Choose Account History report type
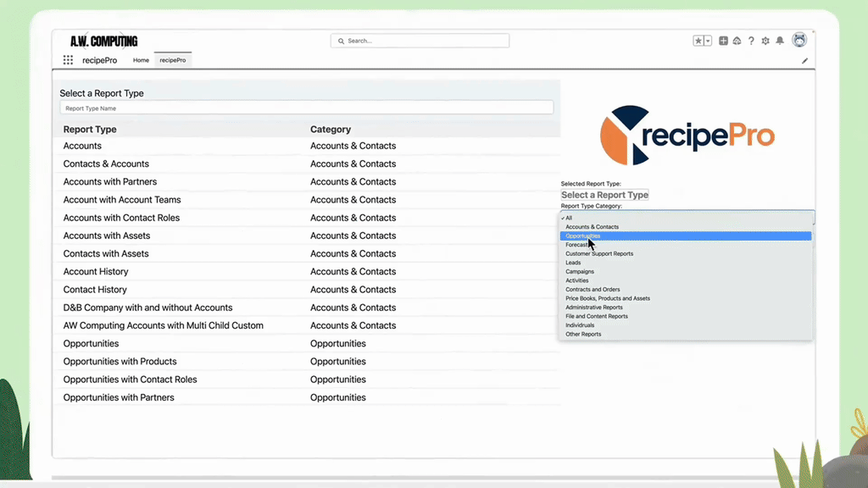Screen dimensions: 868x488 tap(308, 272)
